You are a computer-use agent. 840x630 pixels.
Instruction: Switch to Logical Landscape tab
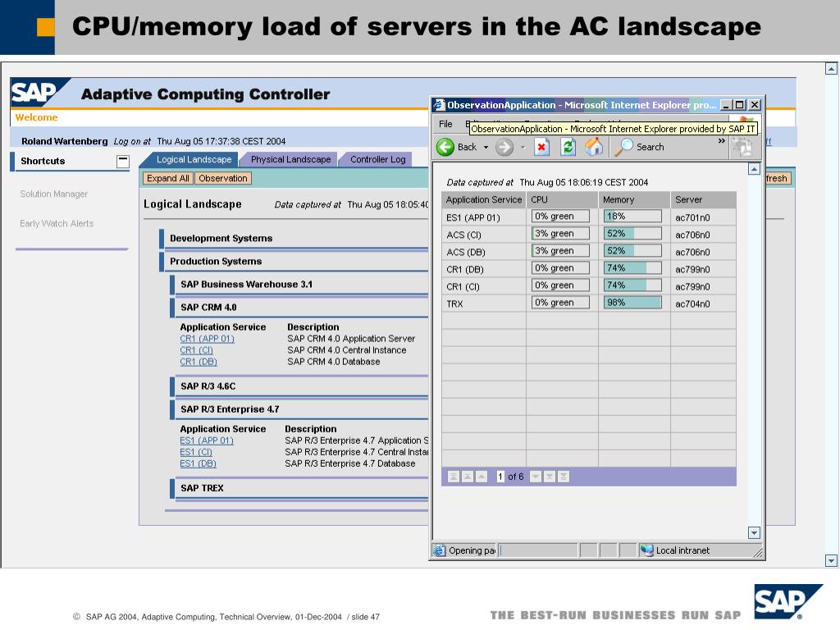(194, 159)
